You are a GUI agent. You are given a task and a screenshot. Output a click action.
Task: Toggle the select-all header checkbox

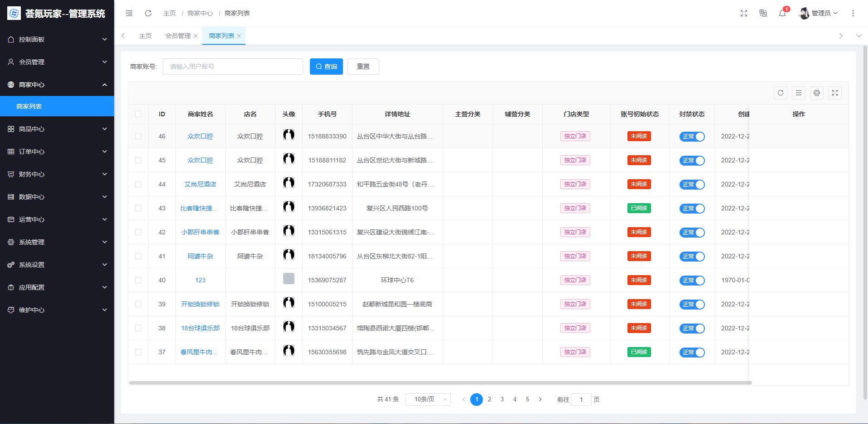[138, 114]
